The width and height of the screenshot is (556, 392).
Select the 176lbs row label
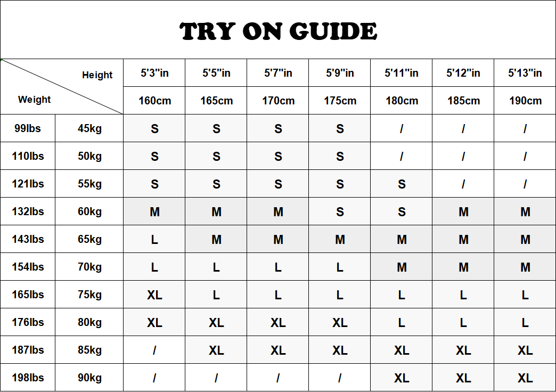(28, 322)
